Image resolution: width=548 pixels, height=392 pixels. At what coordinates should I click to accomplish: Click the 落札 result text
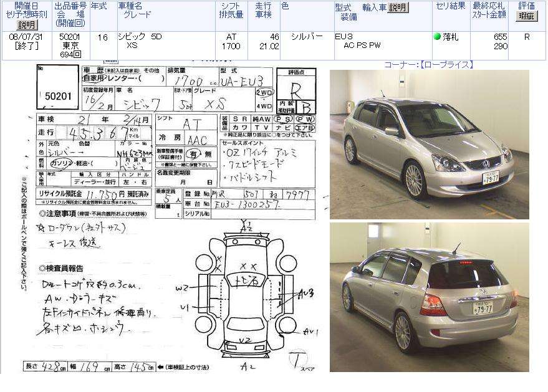pyautogui.click(x=450, y=37)
